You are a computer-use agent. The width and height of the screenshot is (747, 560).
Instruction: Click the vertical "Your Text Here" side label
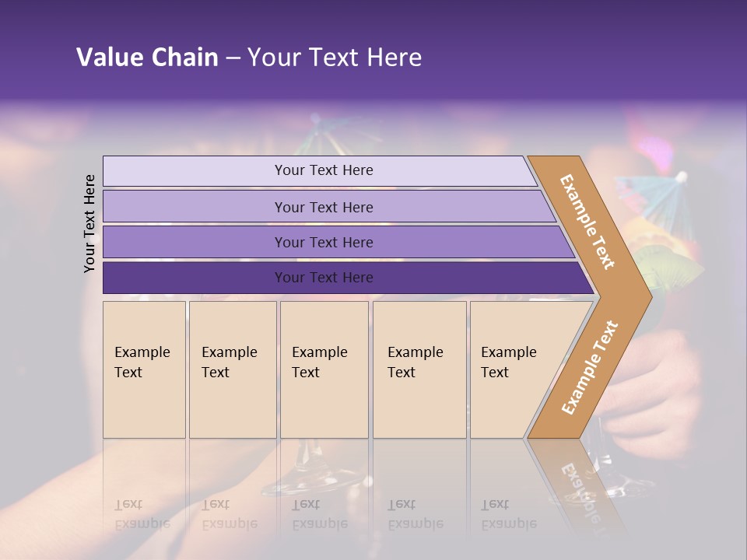90,223
